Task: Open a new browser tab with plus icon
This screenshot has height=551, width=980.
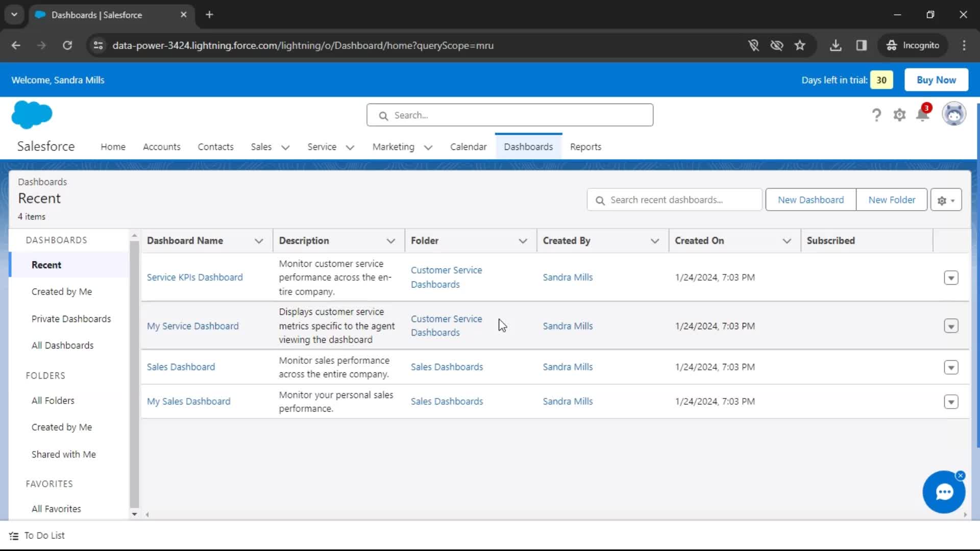Action: pos(209,15)
